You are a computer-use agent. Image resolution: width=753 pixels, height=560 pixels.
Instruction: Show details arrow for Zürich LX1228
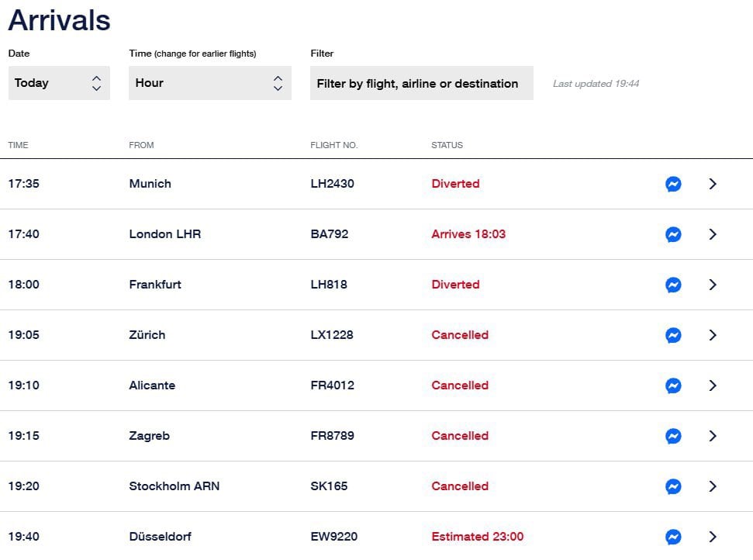point(713,335)
